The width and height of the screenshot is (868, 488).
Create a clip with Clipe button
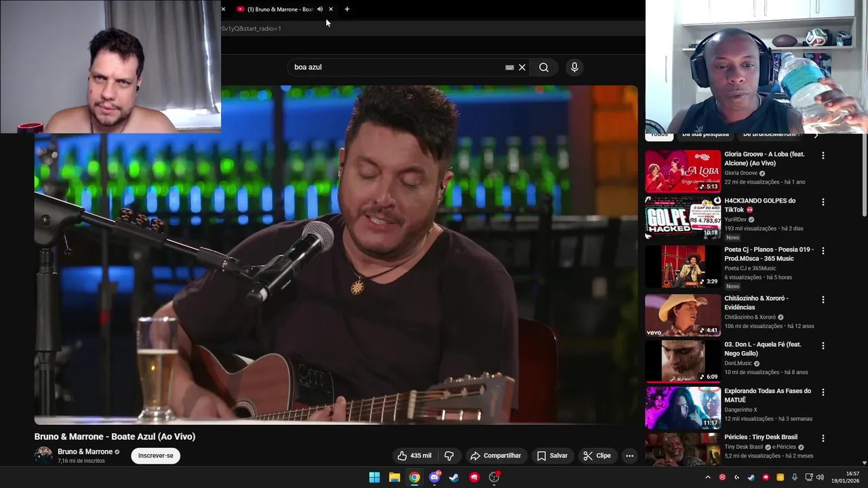(597, 455)
